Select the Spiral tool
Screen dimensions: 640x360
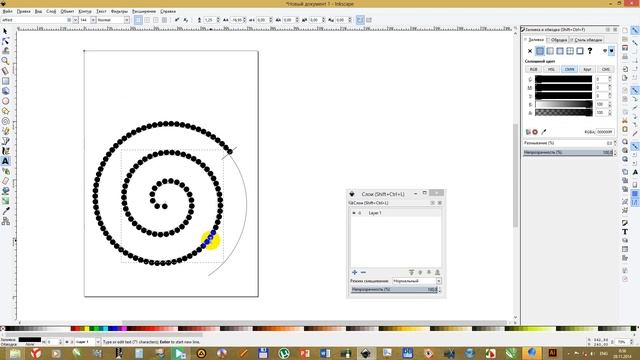pos(5,121)
